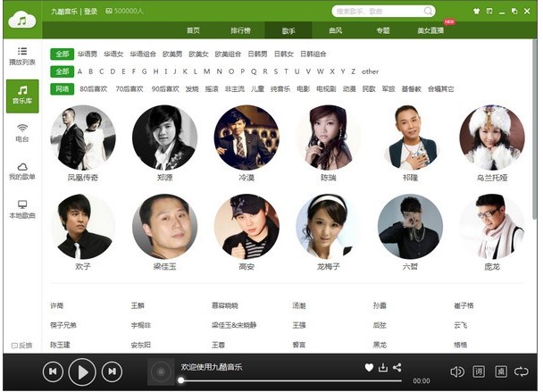Open artist 郑源 thumbnail
This screenshot has width=543, height=392.
point(165,138)
